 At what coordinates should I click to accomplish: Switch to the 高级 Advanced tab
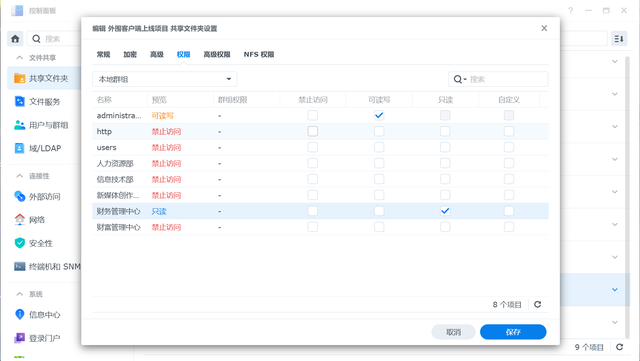(157, 54)
